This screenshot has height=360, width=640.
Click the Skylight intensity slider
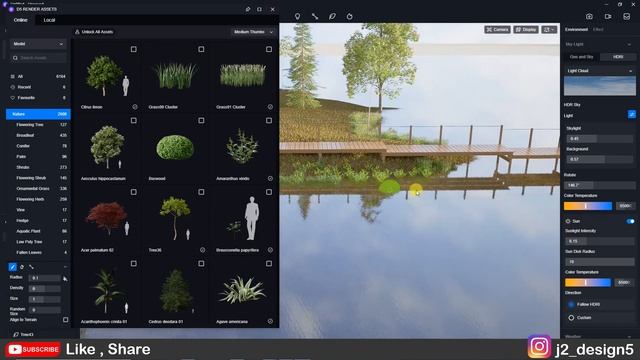coord(600,139)
